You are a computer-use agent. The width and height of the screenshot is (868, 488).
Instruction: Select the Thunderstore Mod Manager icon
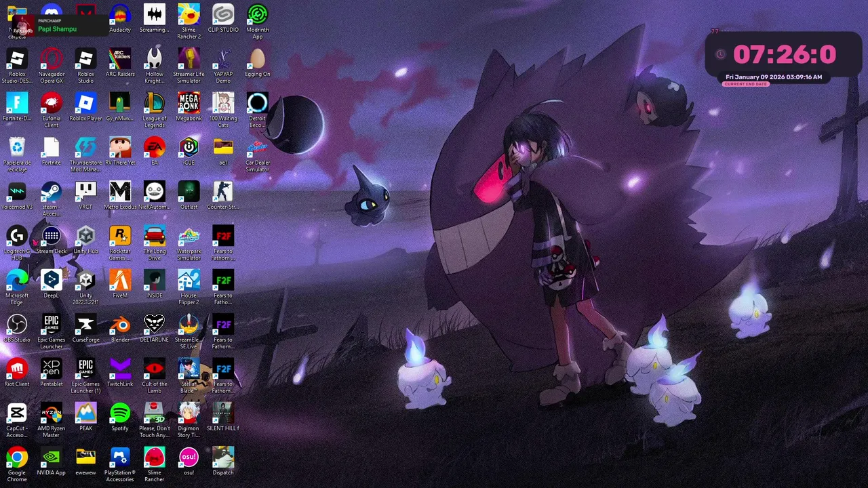(x=85, y=147)
